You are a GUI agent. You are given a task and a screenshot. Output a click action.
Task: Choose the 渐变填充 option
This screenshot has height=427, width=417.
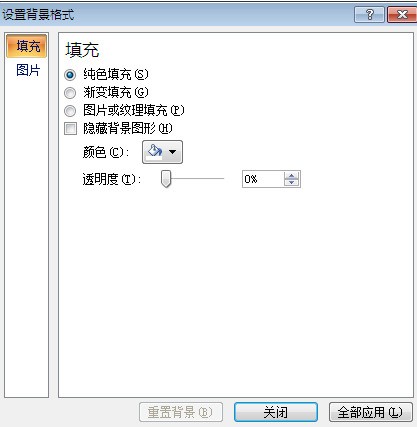[70, 93]
